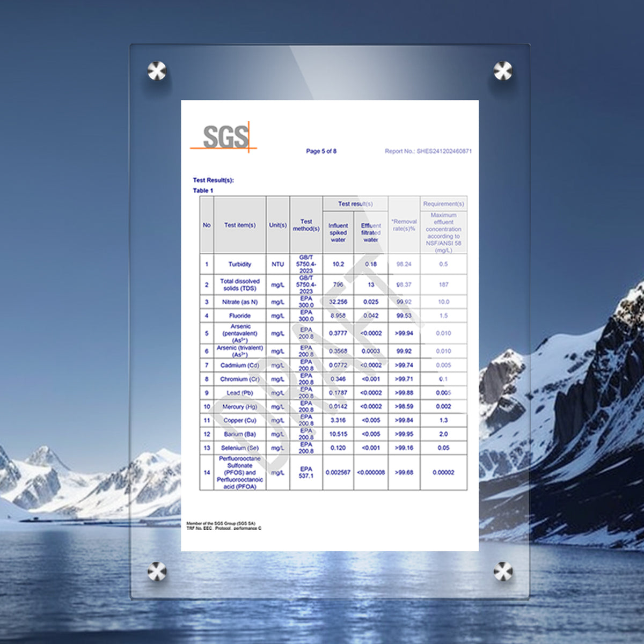The width and height of the screenshot is (644, 644).
Task: Click the Requirement(s) column header
Action: [443, 204]
